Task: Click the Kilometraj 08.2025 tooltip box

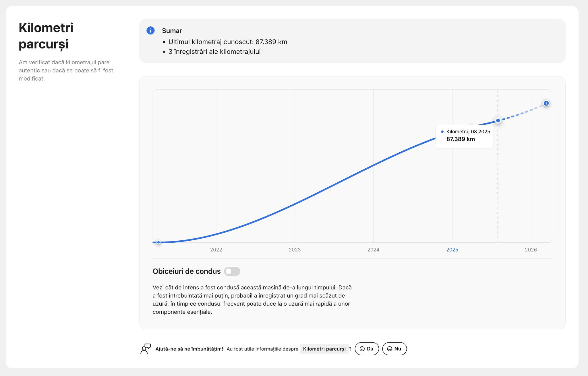Action: [x=464, y=137]
